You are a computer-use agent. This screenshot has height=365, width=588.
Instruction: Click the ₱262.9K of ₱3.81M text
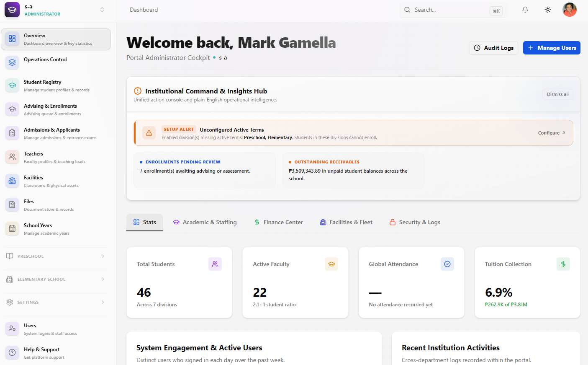tap(506, 305)
